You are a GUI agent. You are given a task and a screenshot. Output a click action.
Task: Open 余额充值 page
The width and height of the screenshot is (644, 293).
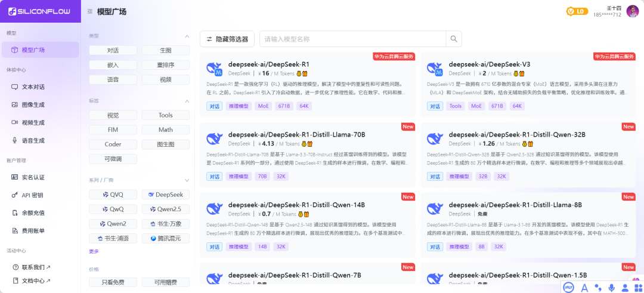click(41, 213)
